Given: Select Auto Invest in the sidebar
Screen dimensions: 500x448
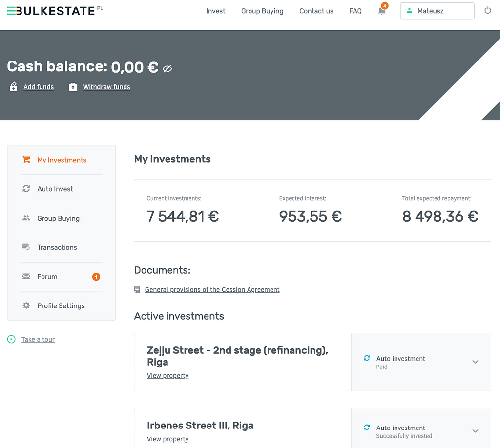Looking at the screenshot, I should click(55, 189).
